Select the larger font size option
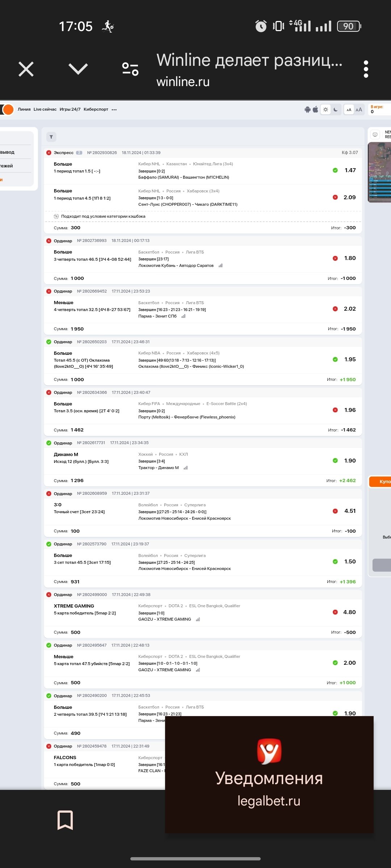Screen dimensions: 391x868 [359, 110]
